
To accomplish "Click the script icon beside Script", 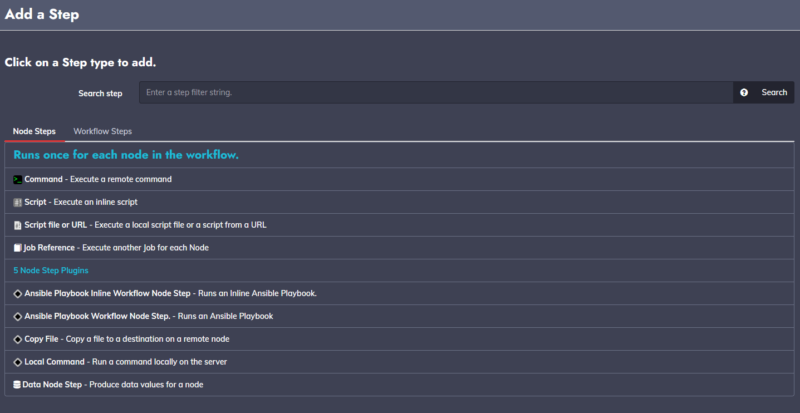I will (x=17, y=203).
